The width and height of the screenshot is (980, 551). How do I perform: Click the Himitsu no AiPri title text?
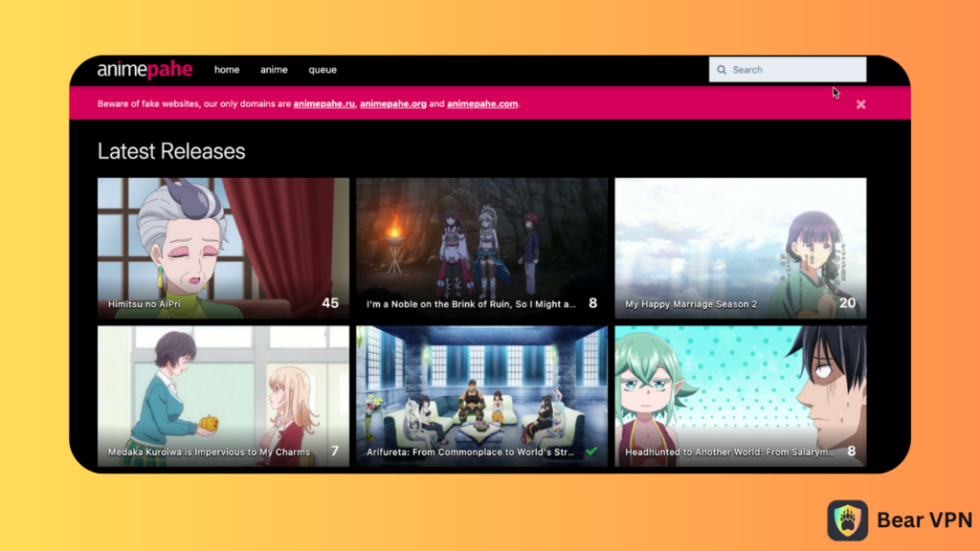pyautogui.click(x=144, y=304)
